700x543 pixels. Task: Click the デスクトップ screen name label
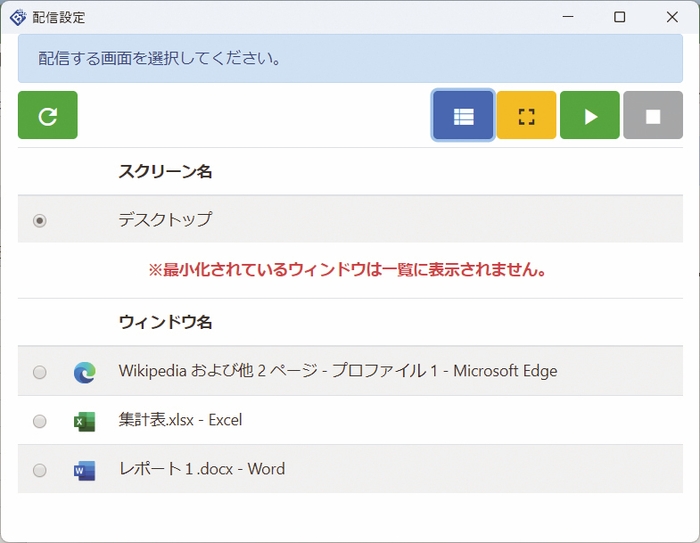[x=165, y=219]
